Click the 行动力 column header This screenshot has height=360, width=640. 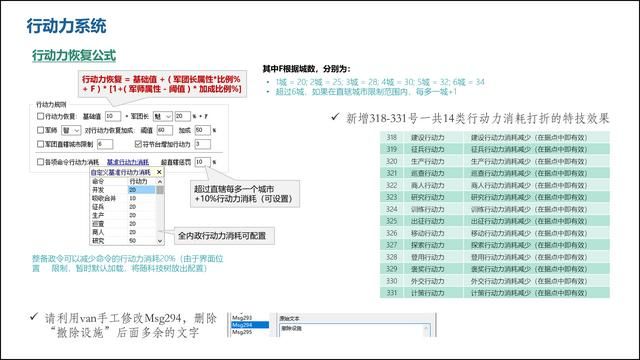pos(142,181)
